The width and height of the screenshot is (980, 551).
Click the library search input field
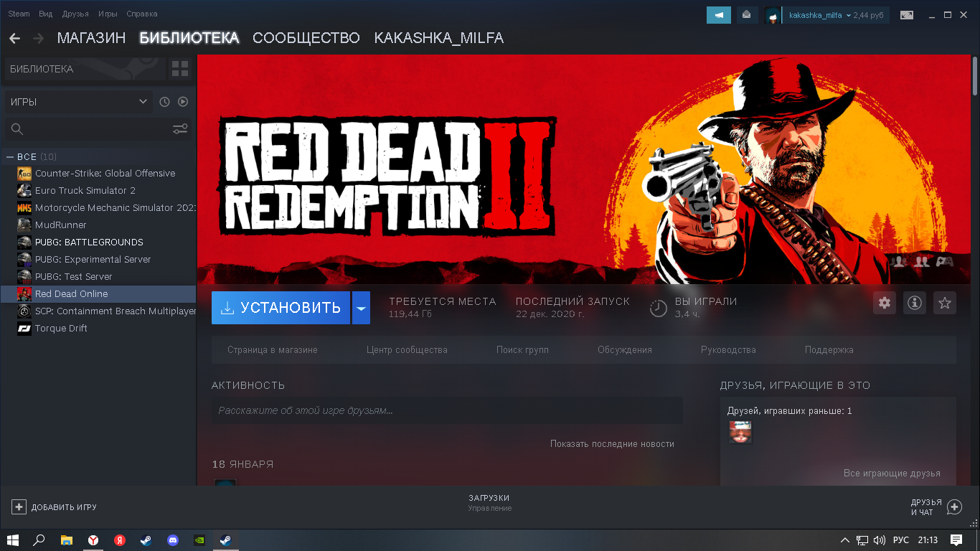[98, 129]
